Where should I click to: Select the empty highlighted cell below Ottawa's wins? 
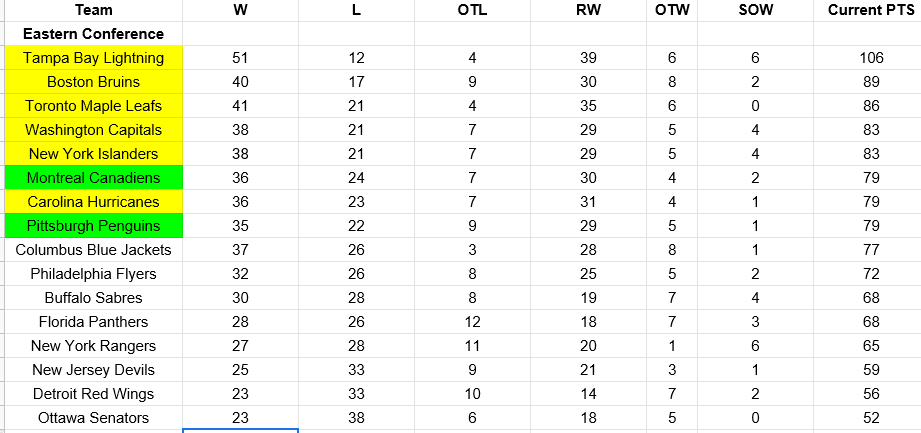click(240, 431)
